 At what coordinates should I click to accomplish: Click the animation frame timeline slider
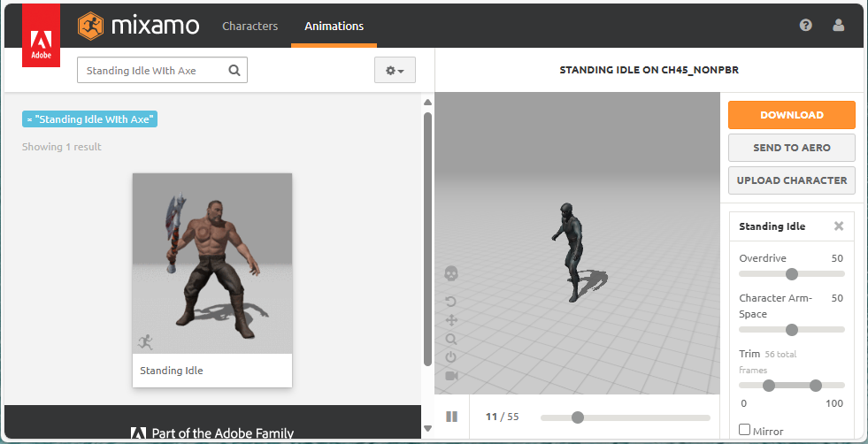click(x=625, y=417)
